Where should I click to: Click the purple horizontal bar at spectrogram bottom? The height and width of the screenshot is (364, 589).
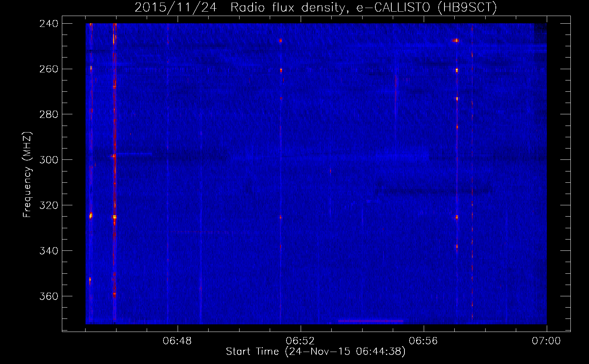[x=371, y=321]
